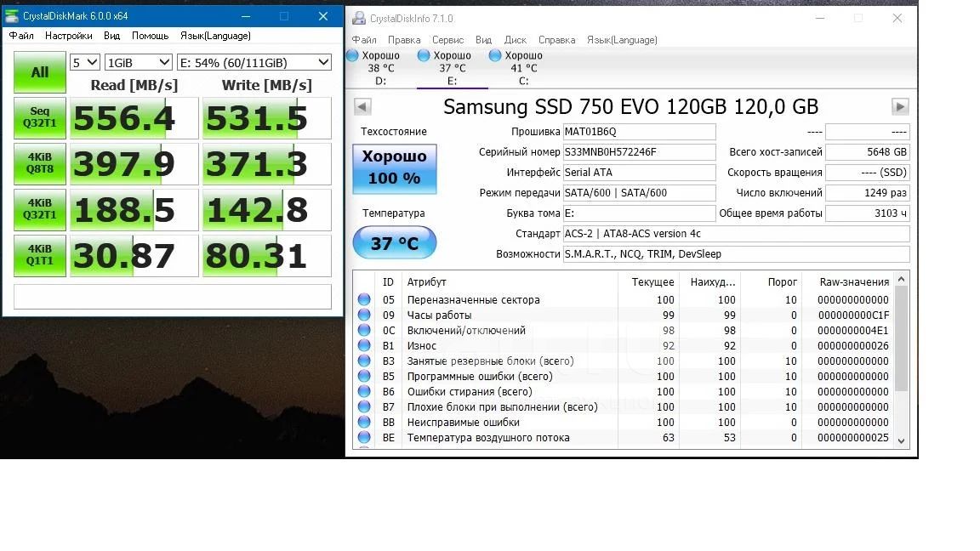Click status circle for attribute 05
This screenshot has height=551, width=980.
(x=364, y=299)
